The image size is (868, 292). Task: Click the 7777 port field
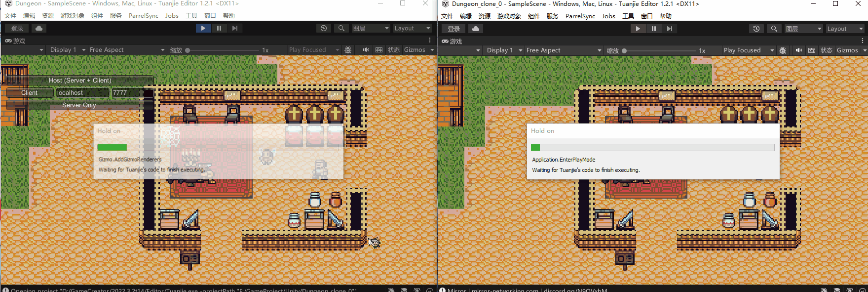(x=132, y=92)
